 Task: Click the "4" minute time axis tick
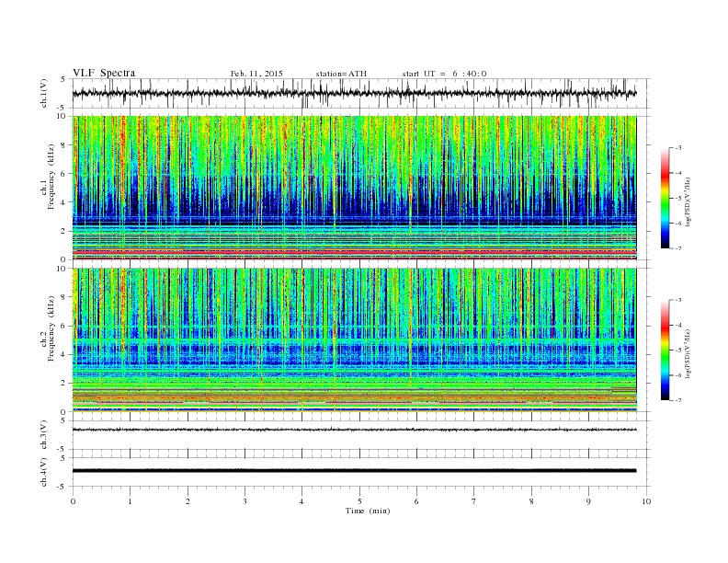click(x=301, y=501)
